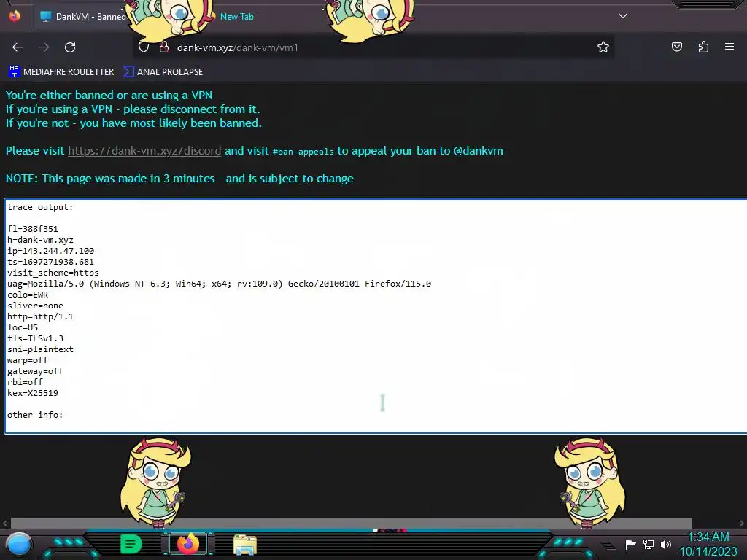Expand the list all tabs chevron
747x560 pixels.
coord(623,16)
